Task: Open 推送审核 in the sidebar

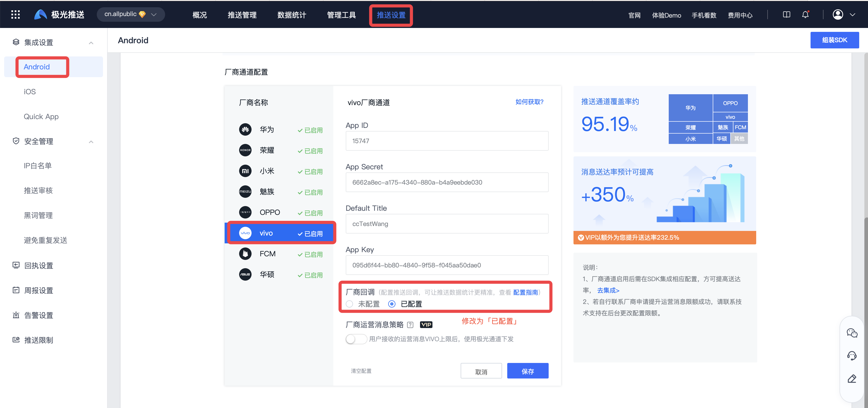Action: [38, 191]
